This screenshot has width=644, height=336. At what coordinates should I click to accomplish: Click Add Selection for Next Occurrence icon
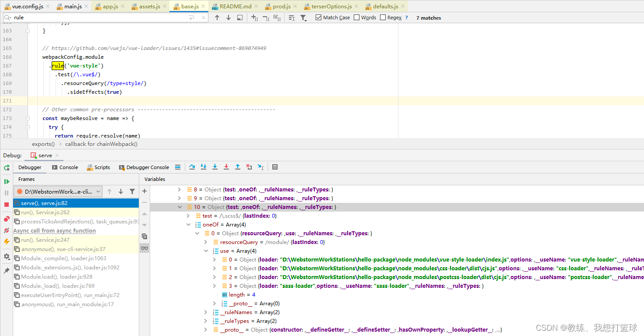click(254, 18)
